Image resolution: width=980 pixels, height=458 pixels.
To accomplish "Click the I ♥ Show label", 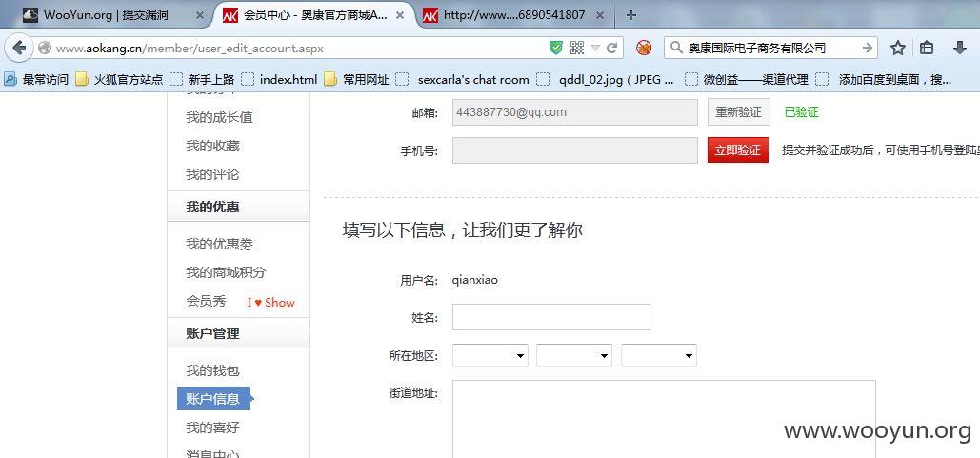I will click(271, 303).
